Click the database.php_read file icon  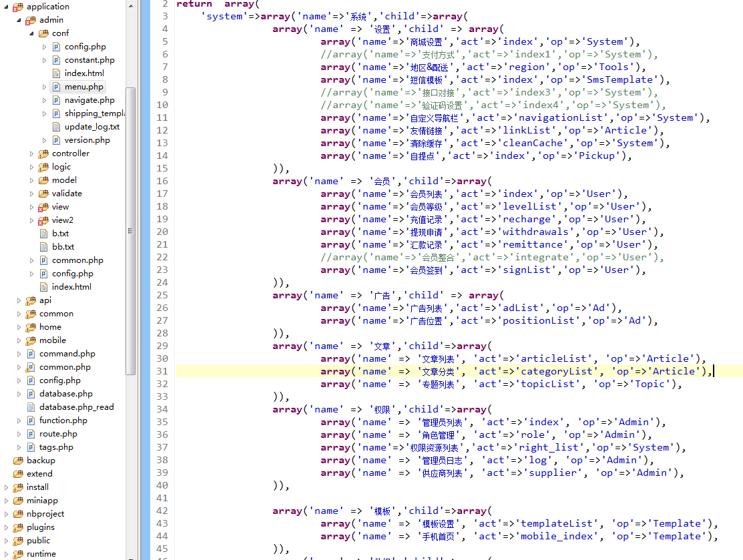(x=31, y=407)
